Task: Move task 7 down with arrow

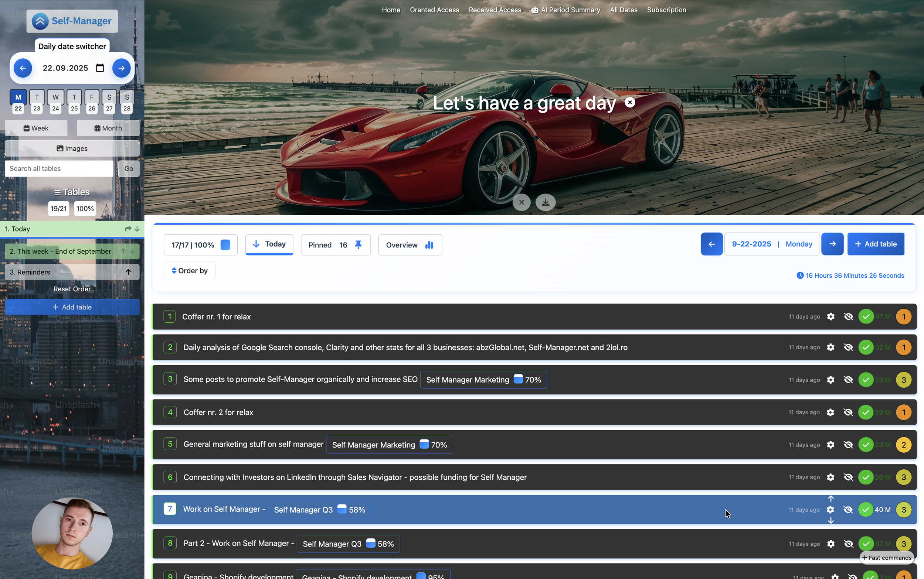Action: tap(830, 520)
